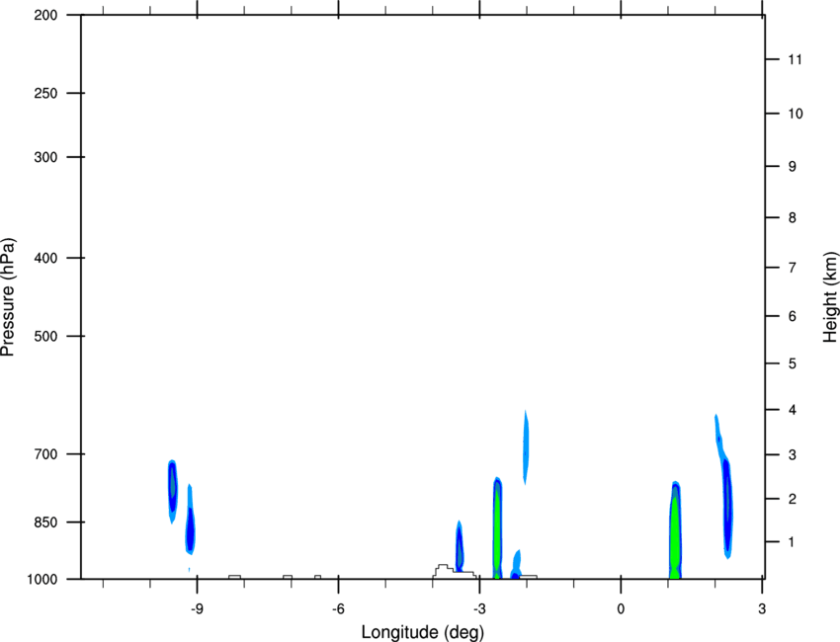Click the 5 km height label

[793, 363]
